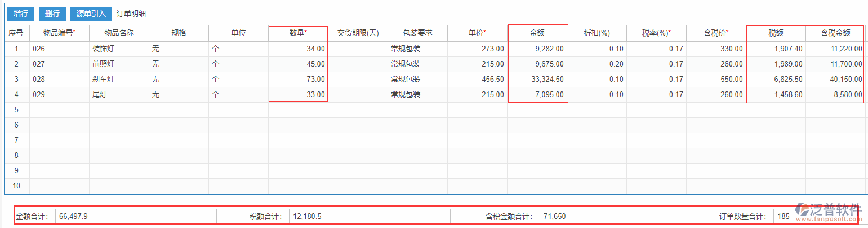Click packaging cell in 尾灯 row
This screenshot has height=228, width=868.
click(x=417, y=95)
